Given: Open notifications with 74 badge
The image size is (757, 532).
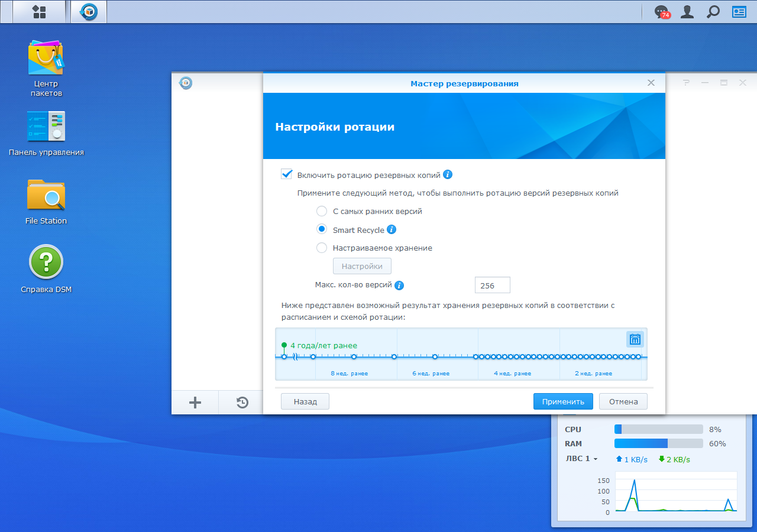Looking at the screenshot, I should [662, 12].
